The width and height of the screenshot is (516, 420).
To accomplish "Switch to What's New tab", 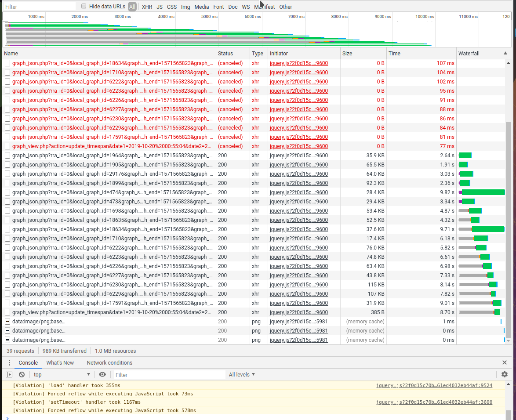I will 60,362.
